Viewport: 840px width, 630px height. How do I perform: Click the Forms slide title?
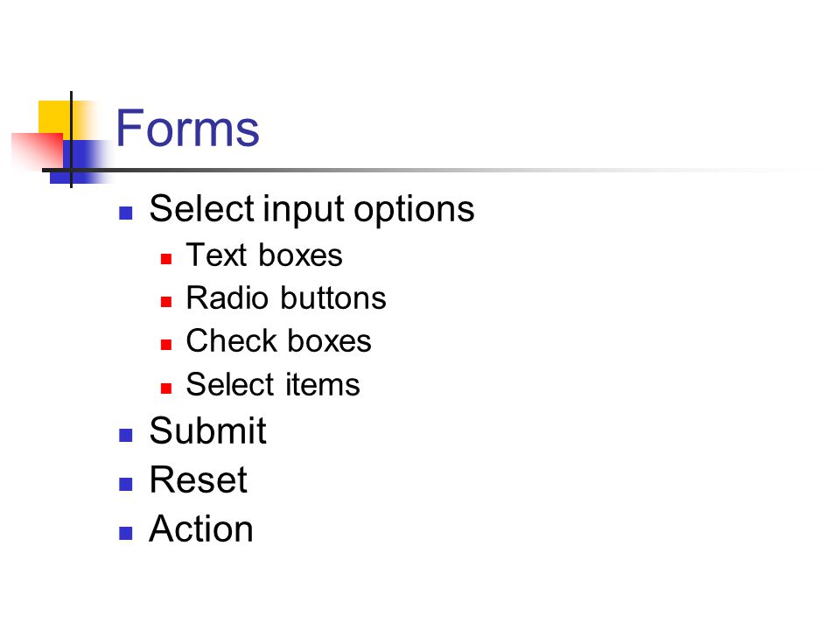coord(187,128)
